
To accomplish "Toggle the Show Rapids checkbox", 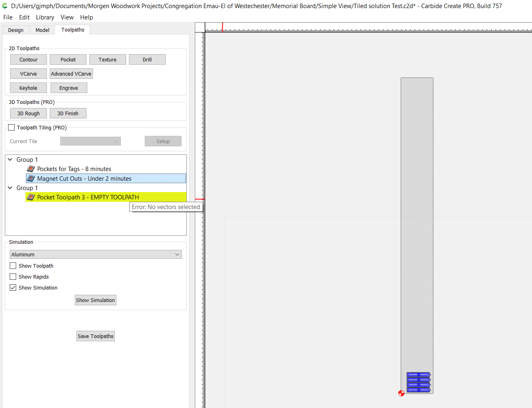I will pos(13,277).
